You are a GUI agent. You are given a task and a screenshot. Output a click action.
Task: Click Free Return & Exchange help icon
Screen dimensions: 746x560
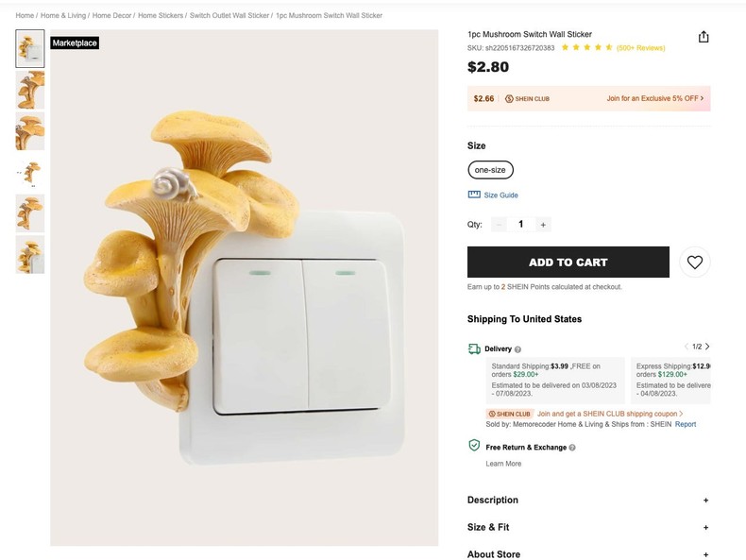572,448
